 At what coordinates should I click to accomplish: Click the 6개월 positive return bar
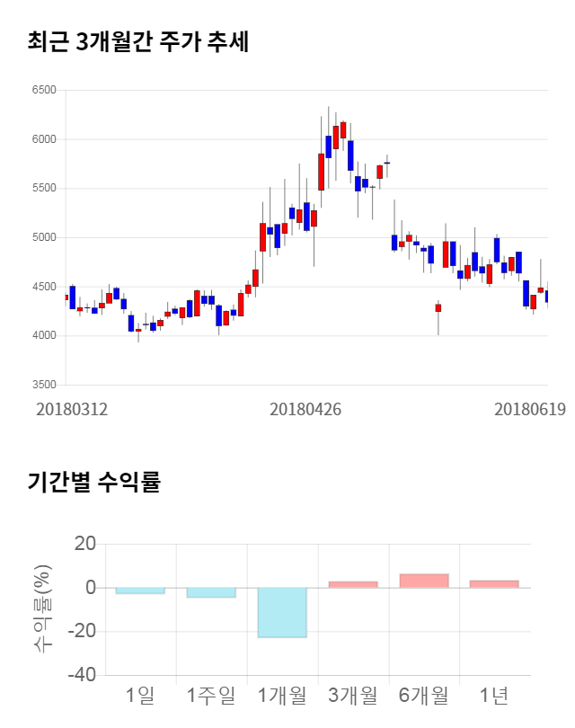(423, 581)
